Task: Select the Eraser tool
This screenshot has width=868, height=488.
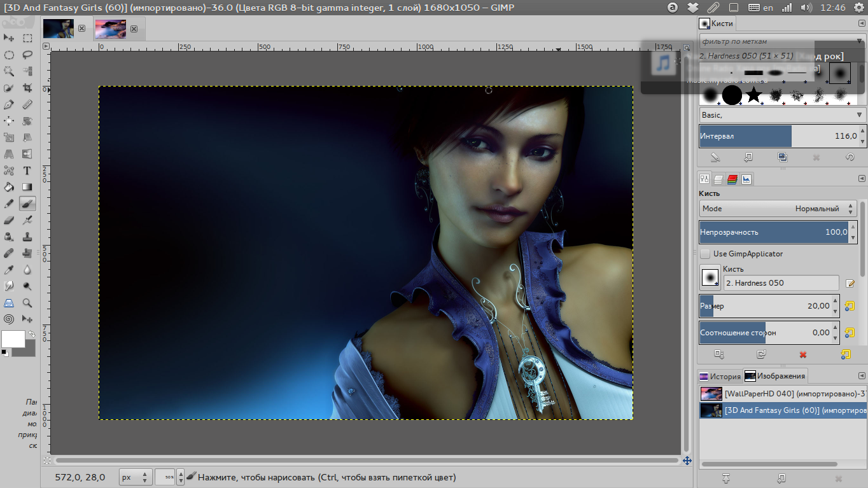Action: coord(9,220)
